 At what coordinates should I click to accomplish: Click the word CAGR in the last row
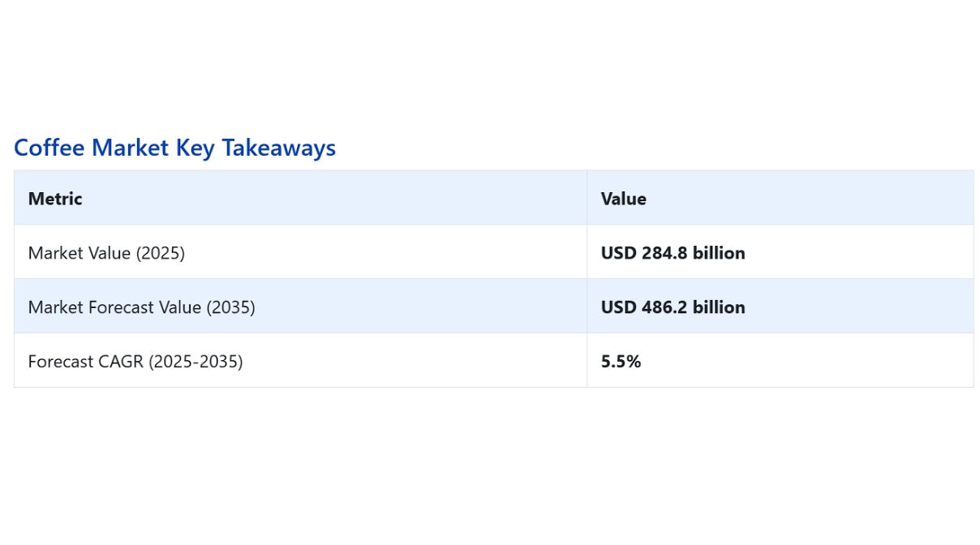(x=120, y=362)
